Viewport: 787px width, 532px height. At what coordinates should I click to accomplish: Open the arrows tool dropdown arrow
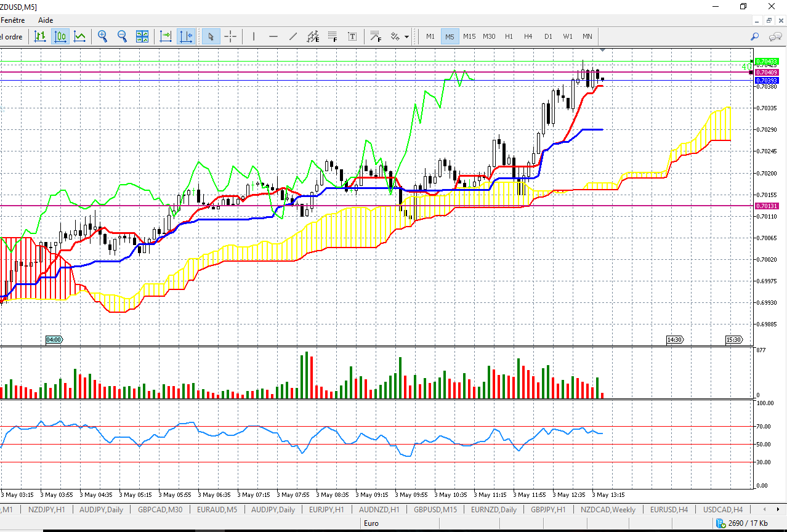407,37
